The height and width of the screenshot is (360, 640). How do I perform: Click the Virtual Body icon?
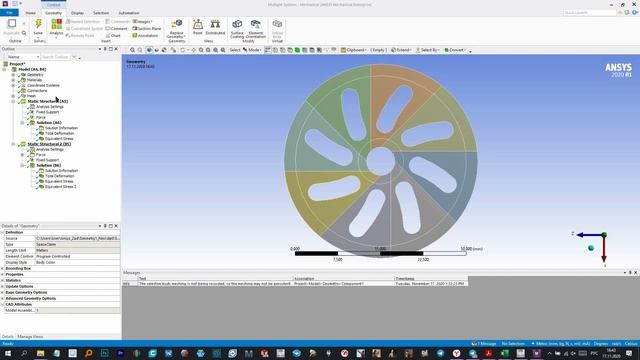(277, 24)
